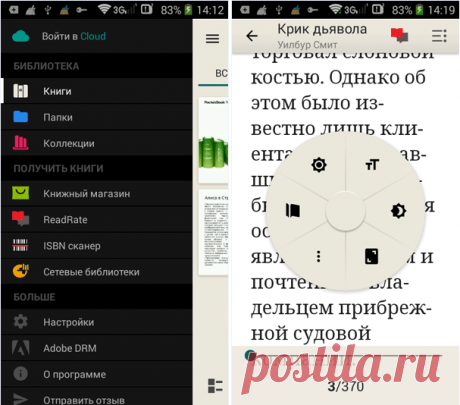Toggle the list view icon in library

(x=215, y=386)
